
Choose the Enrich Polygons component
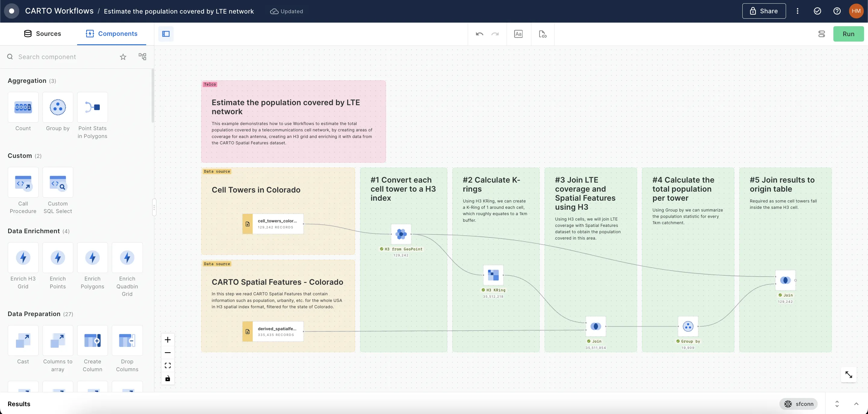(x=92, y=257)
